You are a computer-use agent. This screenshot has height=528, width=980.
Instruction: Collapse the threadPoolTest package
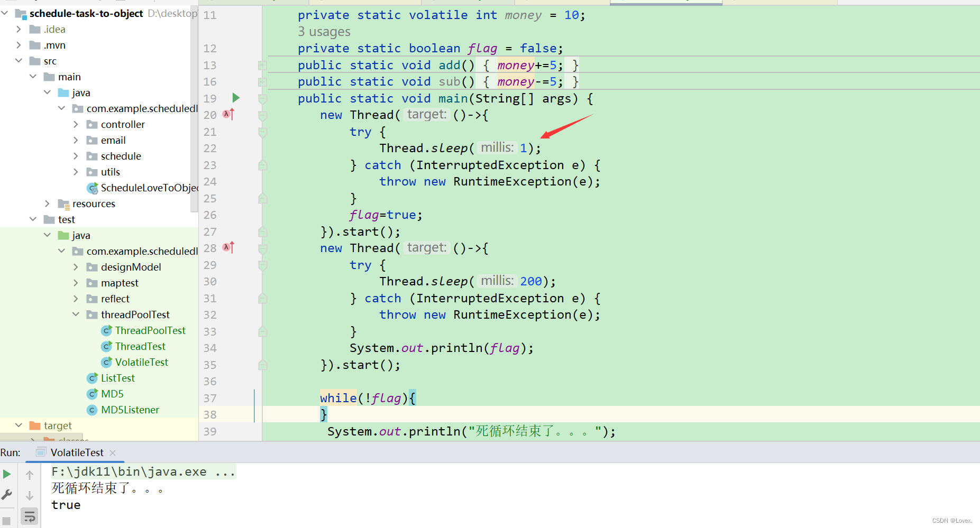click(x=76, y=314)
